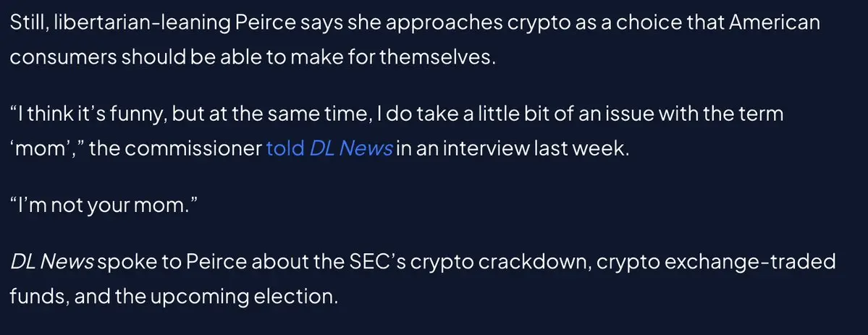Open the 'told DL News' hyperlink
This screenshot has width=868, height=335.
(x=330, y=150)
